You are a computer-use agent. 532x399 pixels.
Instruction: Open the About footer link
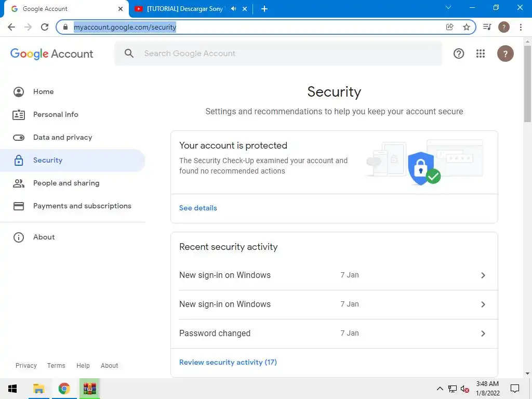click(x=109, y=365)
